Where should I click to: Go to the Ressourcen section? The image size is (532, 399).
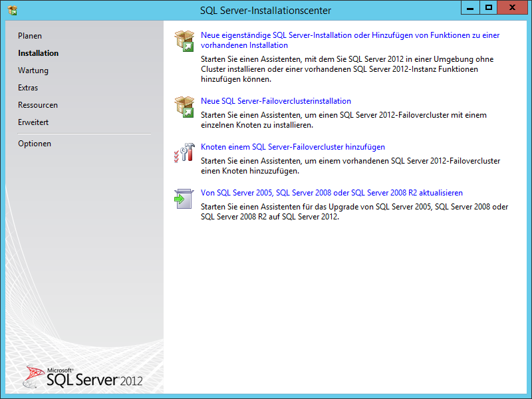click(38, 105)
